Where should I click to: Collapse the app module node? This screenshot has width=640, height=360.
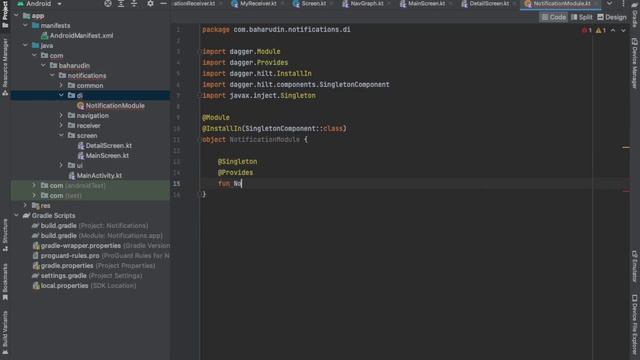click(x=16, y=16)
